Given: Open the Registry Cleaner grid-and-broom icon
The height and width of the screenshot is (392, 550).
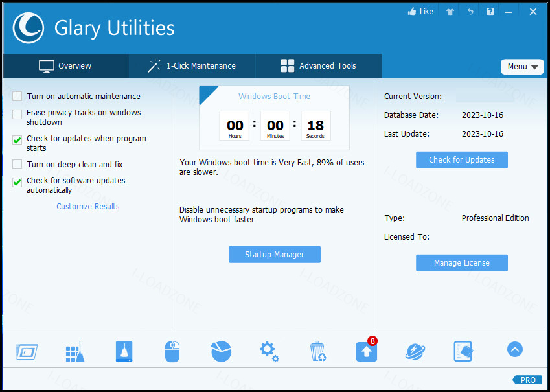Looking at the screenshot, I should coord(75,351).
